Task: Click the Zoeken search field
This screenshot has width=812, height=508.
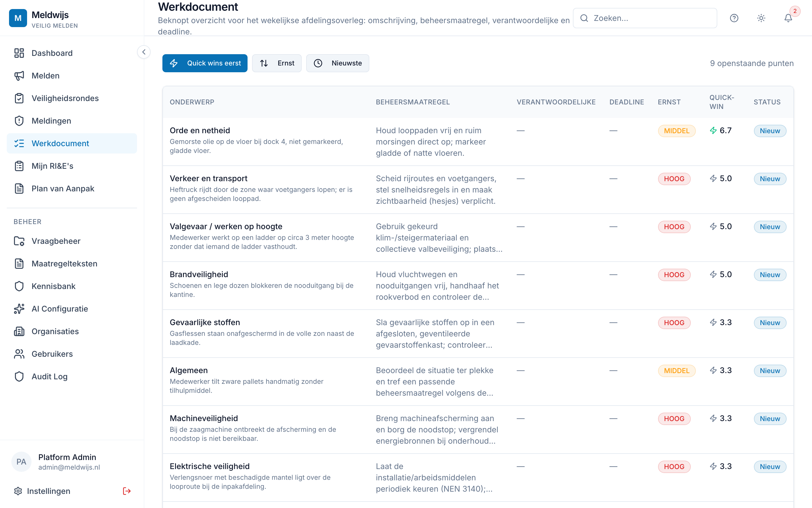Action: click(x=645, y=18)
